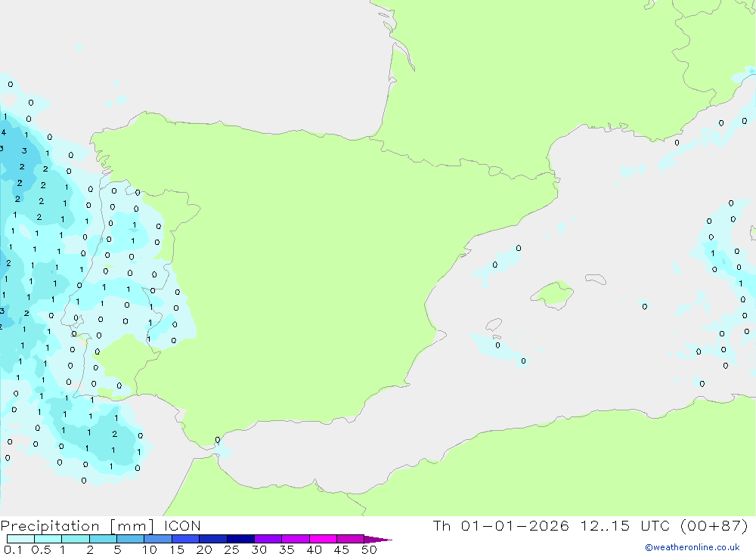756x554 pixels.
Task: Click the "0.5" legend scale label
Action: (x=41, y=549)
